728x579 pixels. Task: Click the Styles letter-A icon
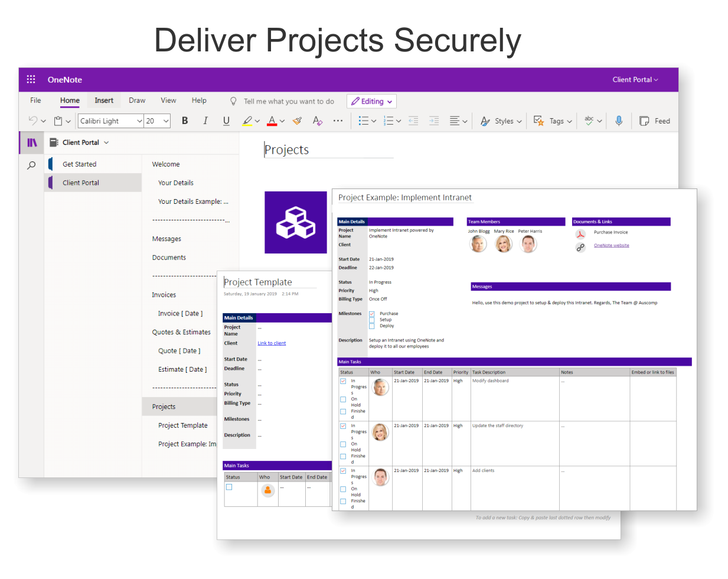point(485,121)
